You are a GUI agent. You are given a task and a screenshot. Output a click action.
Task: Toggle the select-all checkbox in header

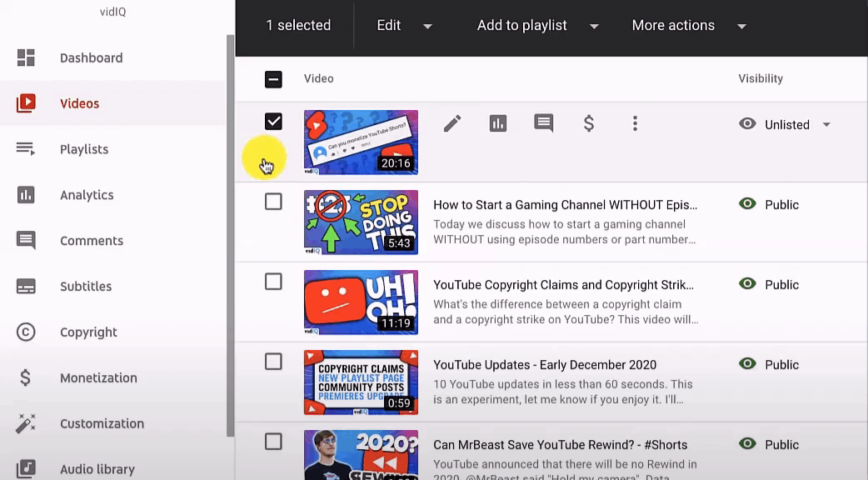pos(273,79)
